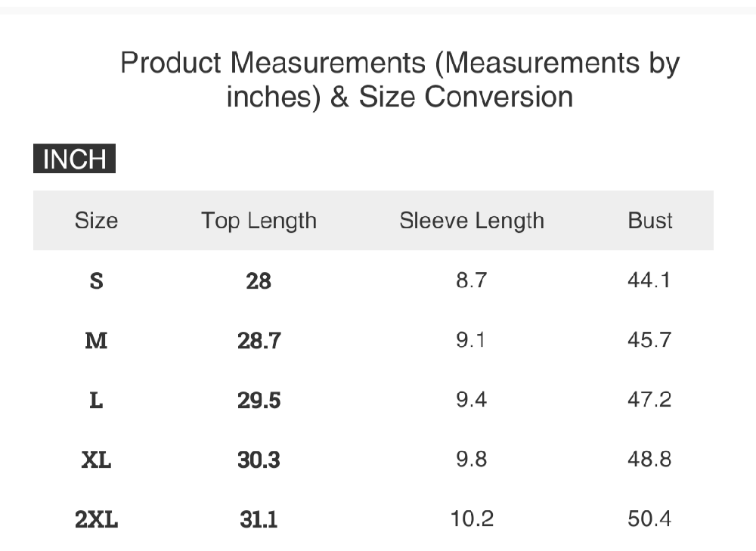
Task: Click the 50.4 bust value
Action: coord(649,518)
